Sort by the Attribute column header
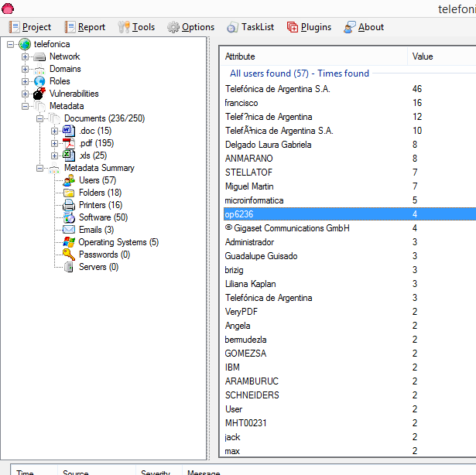Image resolution: width=476 pixels, height=475 pixels. pyautogui.click(x=313, y=56)
